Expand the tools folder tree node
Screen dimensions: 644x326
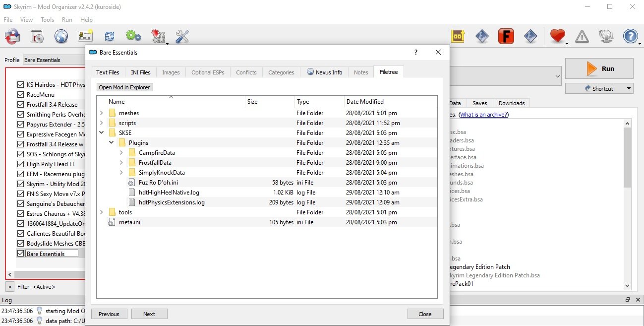102,212
